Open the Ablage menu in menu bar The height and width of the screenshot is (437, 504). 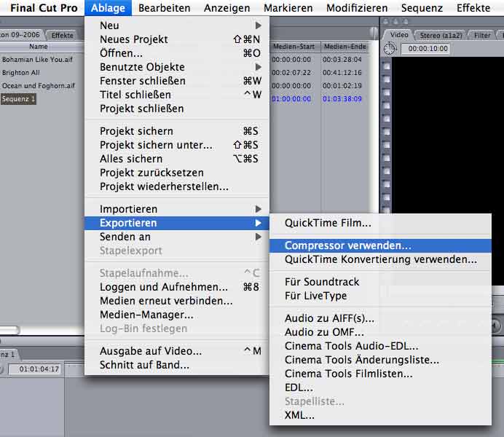(108, 8)
